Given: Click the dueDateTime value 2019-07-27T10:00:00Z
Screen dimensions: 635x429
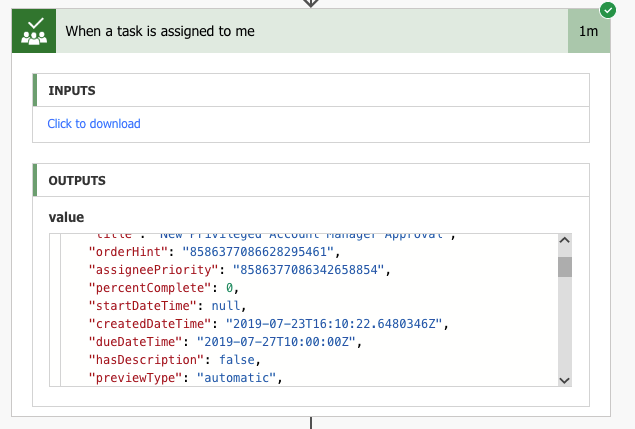Looking at the screenshot, I should pos(276,342).
